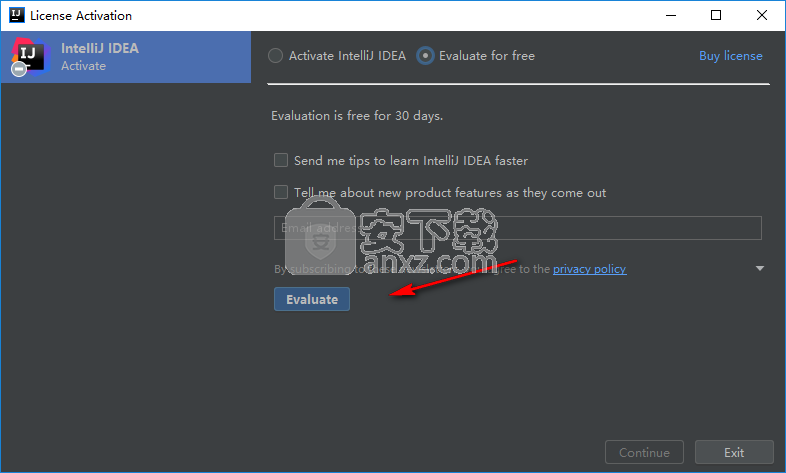Close the License Activation window
The width and height of the screenshot is (786, 473).
[762, 16]
